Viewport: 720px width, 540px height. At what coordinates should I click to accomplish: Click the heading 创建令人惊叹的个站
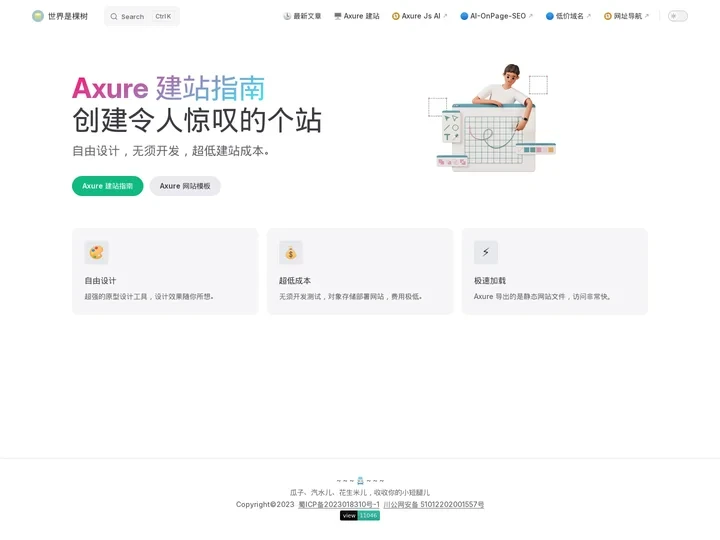click(x=197, y=120)
